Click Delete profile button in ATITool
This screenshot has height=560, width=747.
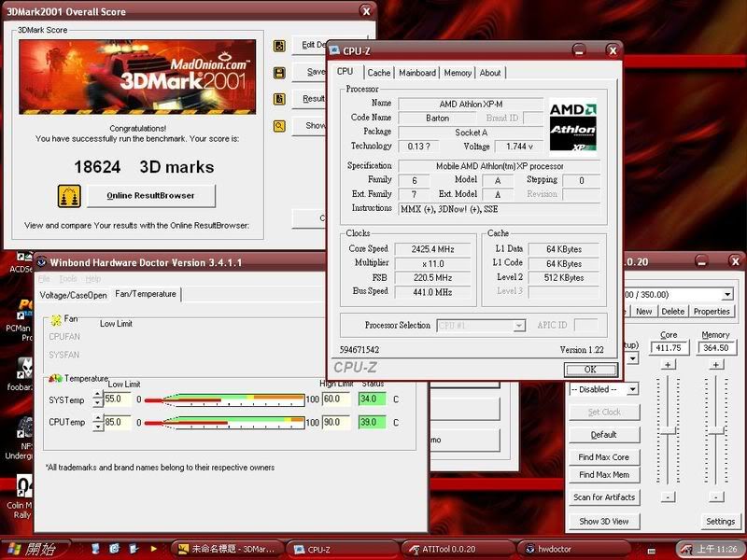tap(672, 312)
